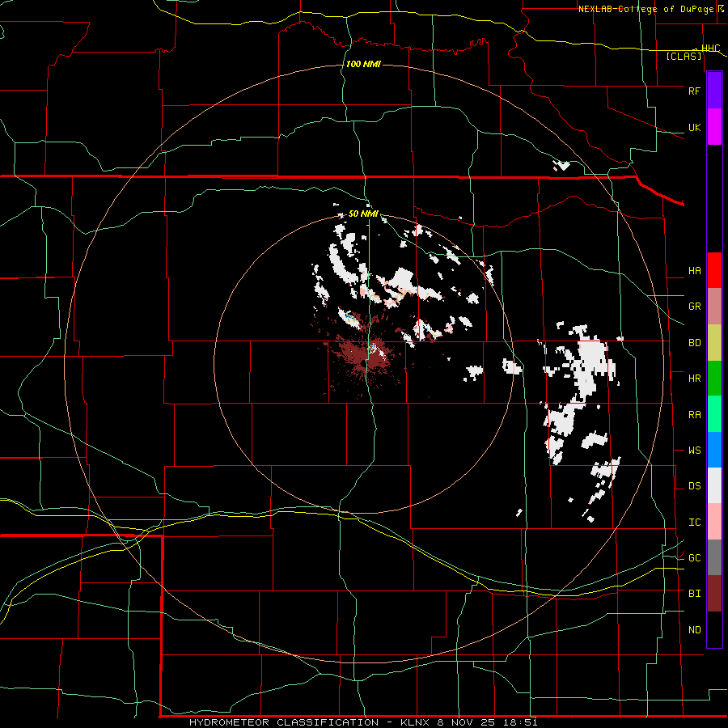Click the UK legend label
The height and width of the screenshot is (728, 728).
coord(694,127)
